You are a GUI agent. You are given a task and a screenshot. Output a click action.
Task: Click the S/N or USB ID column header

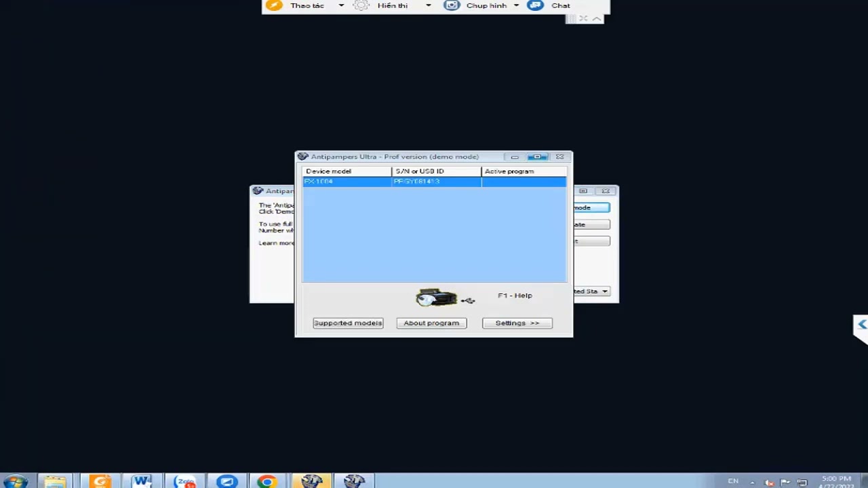[x=436, y=171]
